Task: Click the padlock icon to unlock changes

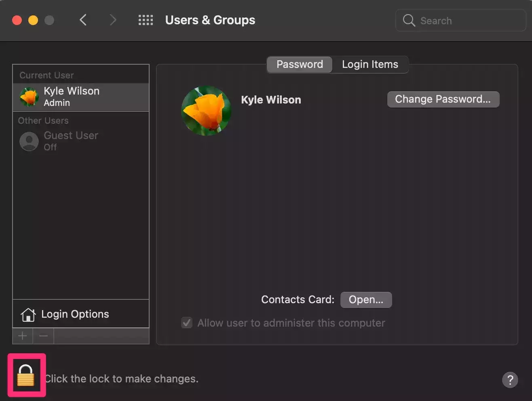Action: pyautogui.click(x=25, y=376)
